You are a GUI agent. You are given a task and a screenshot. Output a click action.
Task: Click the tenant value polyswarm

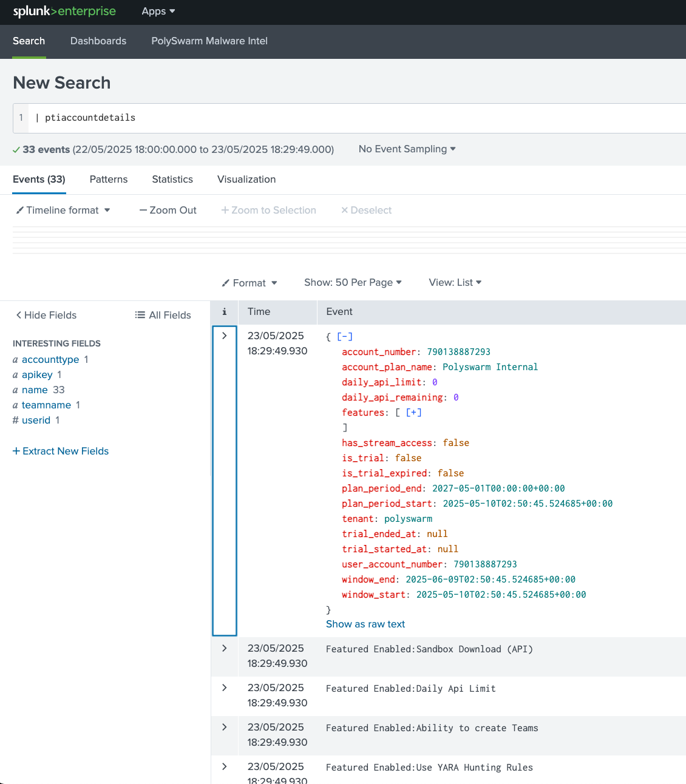[409, 519]
